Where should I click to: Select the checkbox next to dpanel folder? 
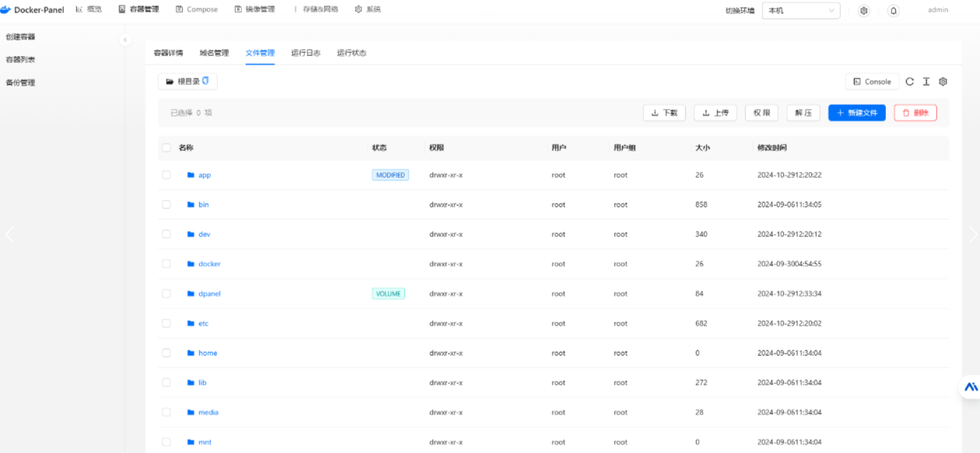[x=166, y=294]
